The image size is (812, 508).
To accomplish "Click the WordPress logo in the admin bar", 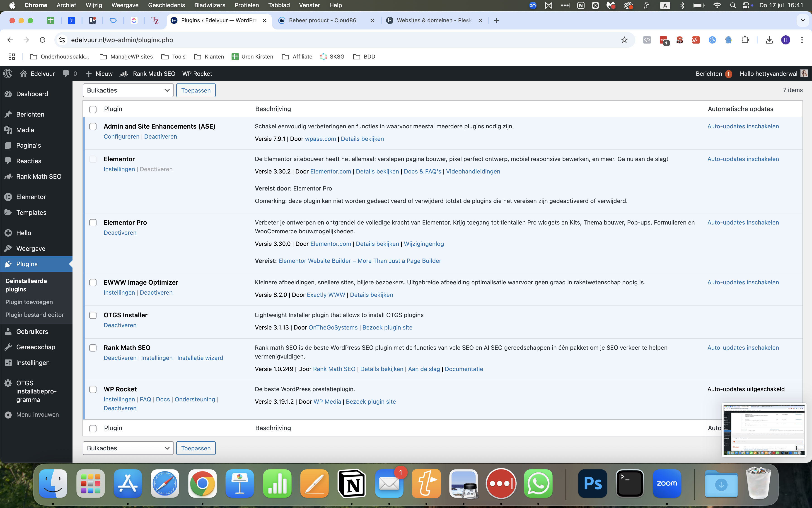I will point(8,73).
